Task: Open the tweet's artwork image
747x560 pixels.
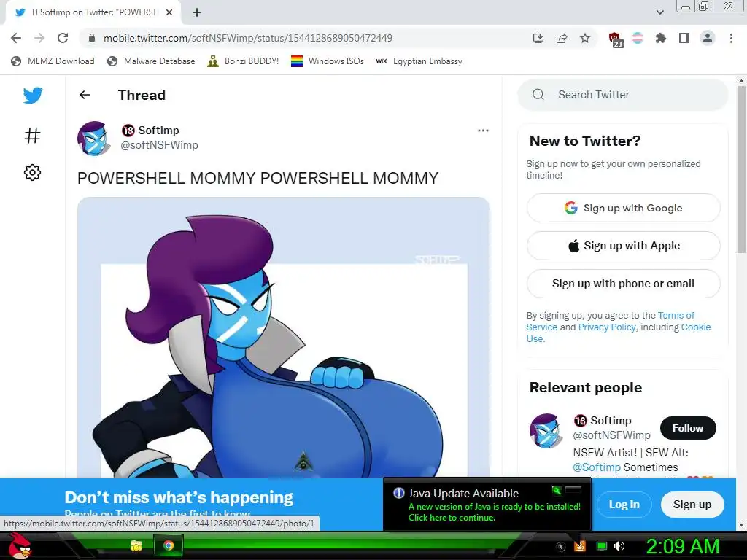Action: click(284, 338)
